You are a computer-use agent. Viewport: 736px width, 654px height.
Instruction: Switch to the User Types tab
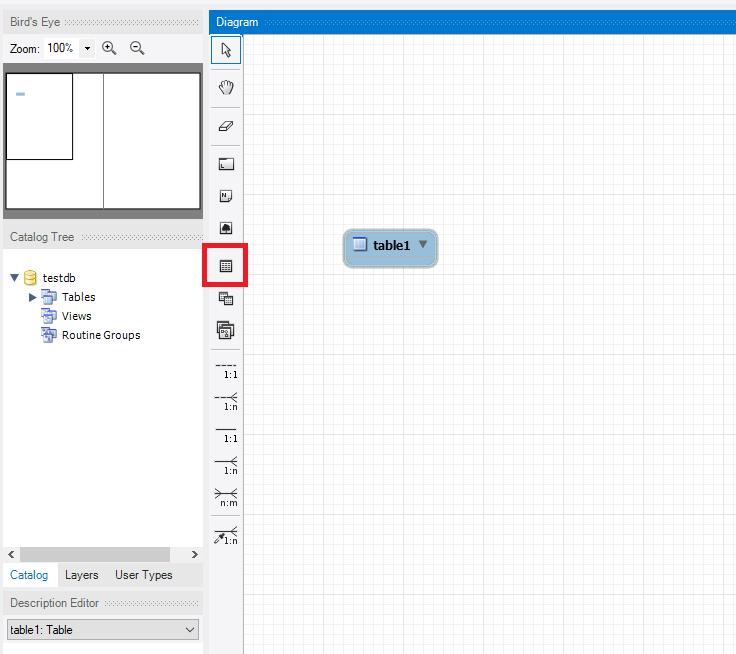(x=144, y=575)
